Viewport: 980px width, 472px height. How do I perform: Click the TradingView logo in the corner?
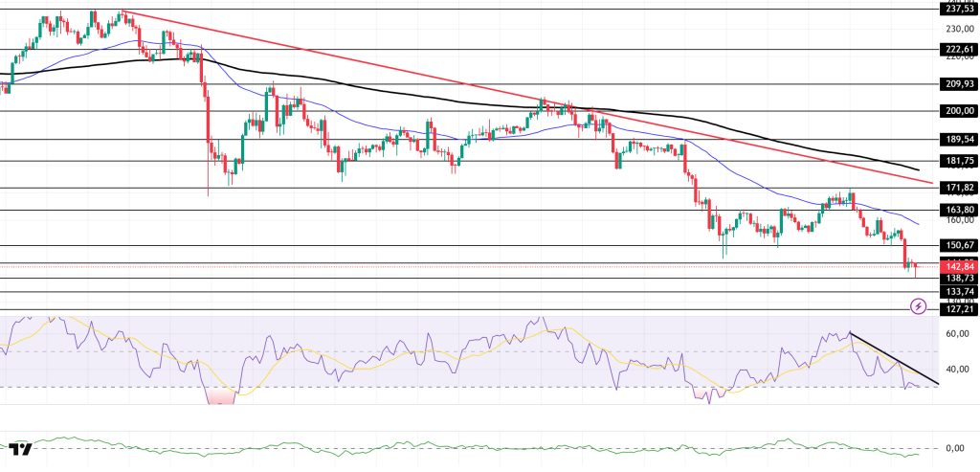(19, 448)
